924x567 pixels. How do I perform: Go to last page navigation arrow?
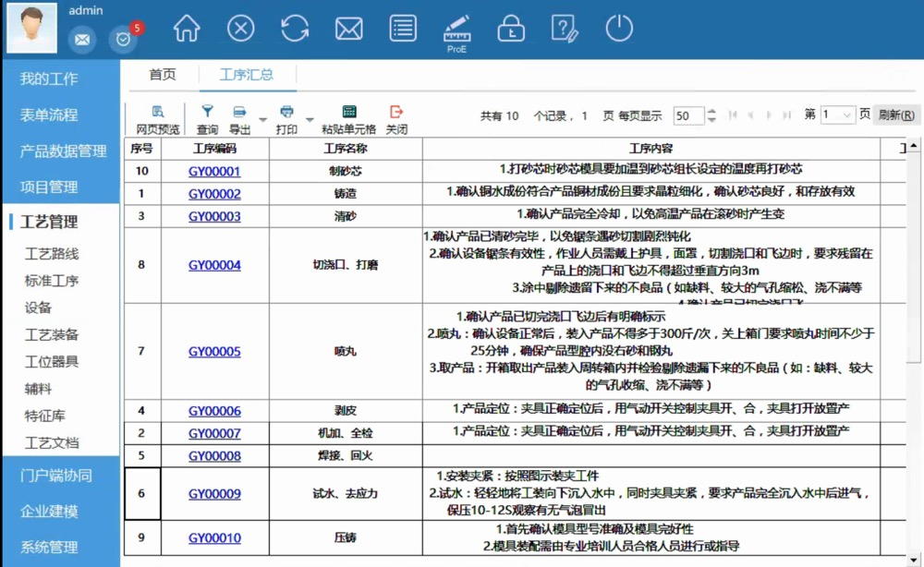[x=786, y=115]
